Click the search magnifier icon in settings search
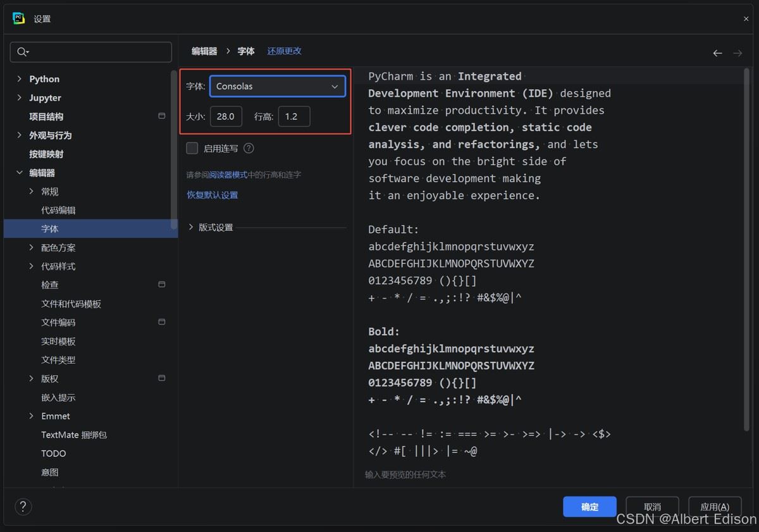 click(23, 52)
